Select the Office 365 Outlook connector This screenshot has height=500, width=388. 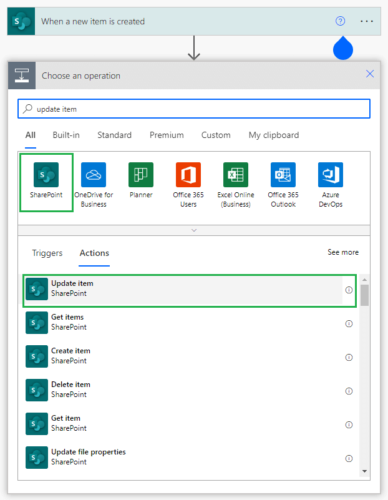click(283, 175)
